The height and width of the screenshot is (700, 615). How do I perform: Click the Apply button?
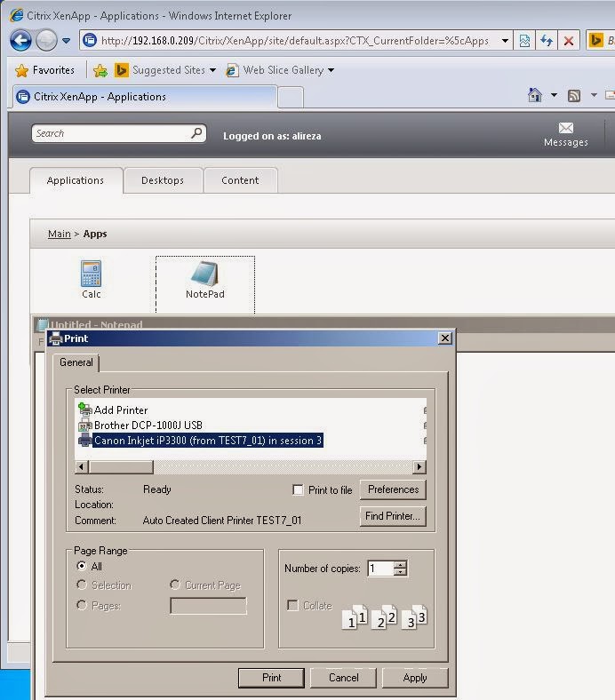coord(415,678)
